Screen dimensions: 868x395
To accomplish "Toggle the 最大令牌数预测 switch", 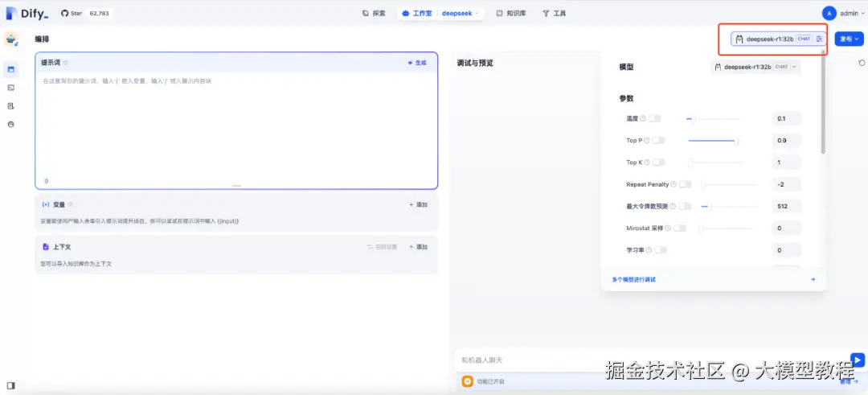I will (685, 206).
